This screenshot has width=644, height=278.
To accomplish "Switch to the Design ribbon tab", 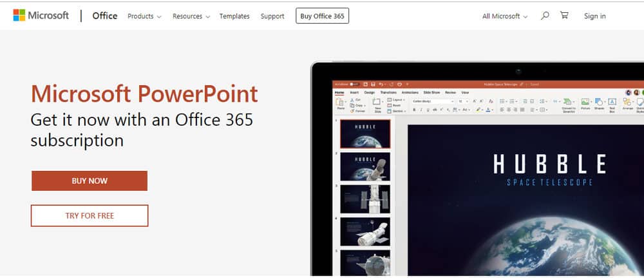I will (369, 92).
